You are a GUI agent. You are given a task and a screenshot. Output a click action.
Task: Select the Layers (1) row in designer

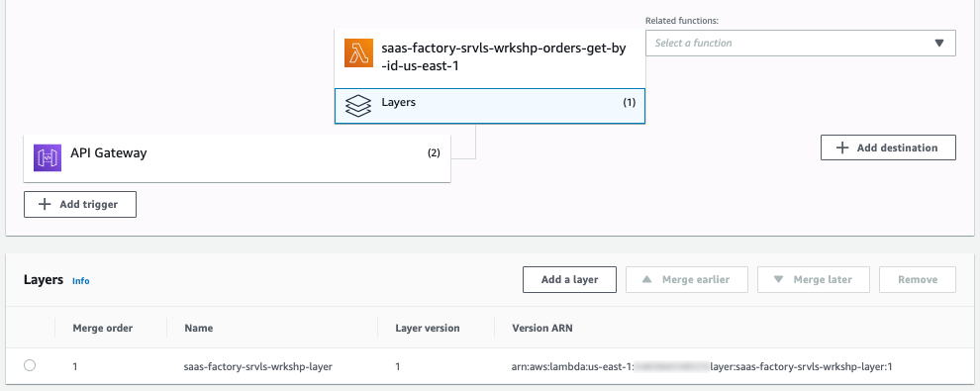(490, 106)
